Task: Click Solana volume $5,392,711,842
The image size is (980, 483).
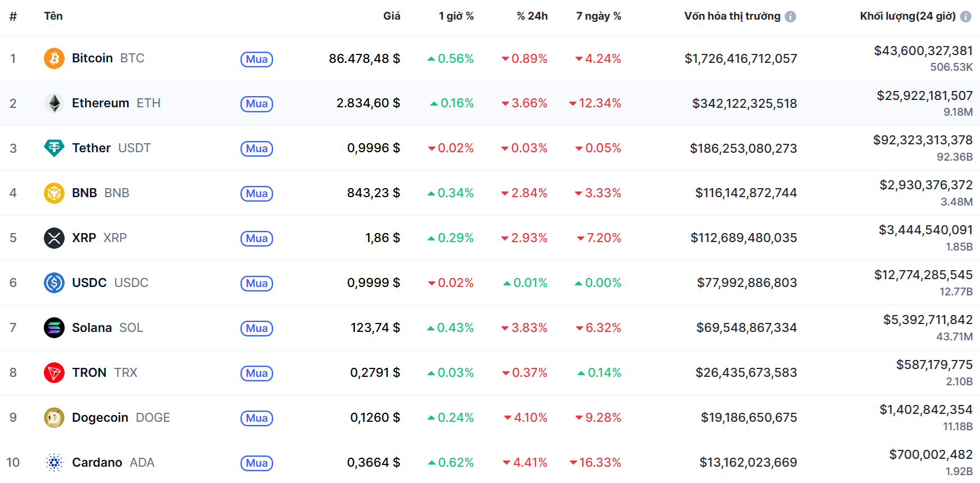Action: [x=928, y=320]
